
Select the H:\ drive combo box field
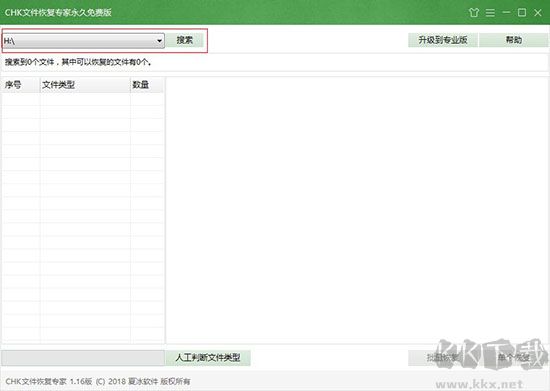pyautogui.click(x=83, y=41)
